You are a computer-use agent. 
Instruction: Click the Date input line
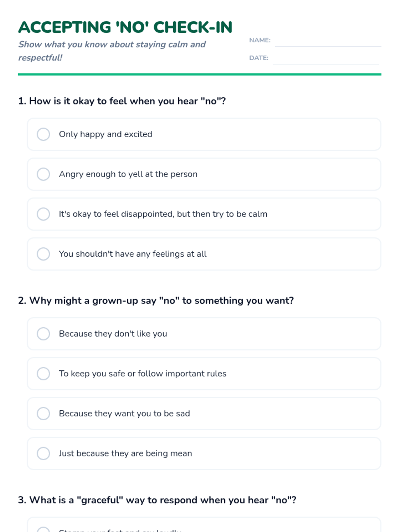point(326,60)
